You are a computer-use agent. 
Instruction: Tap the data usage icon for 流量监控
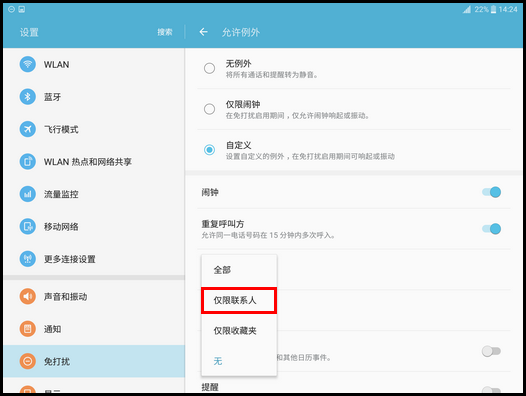(28, 194)
